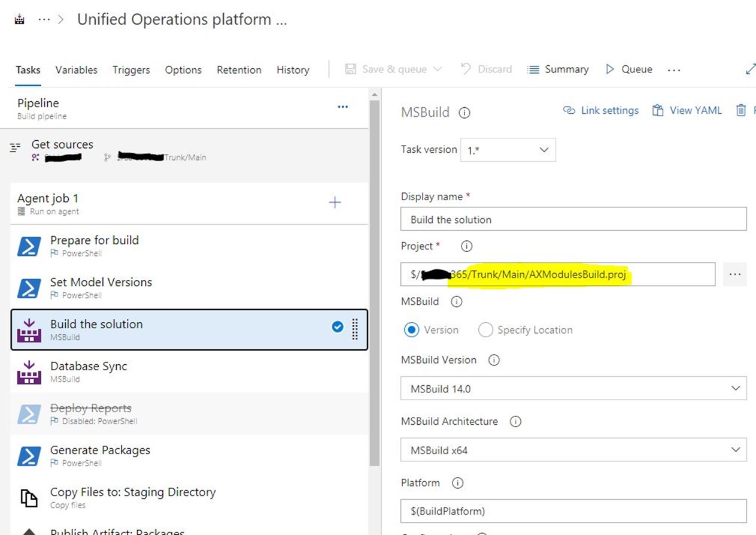Select the Prepare for build task
Screen dimensions: 756x535
189,246
